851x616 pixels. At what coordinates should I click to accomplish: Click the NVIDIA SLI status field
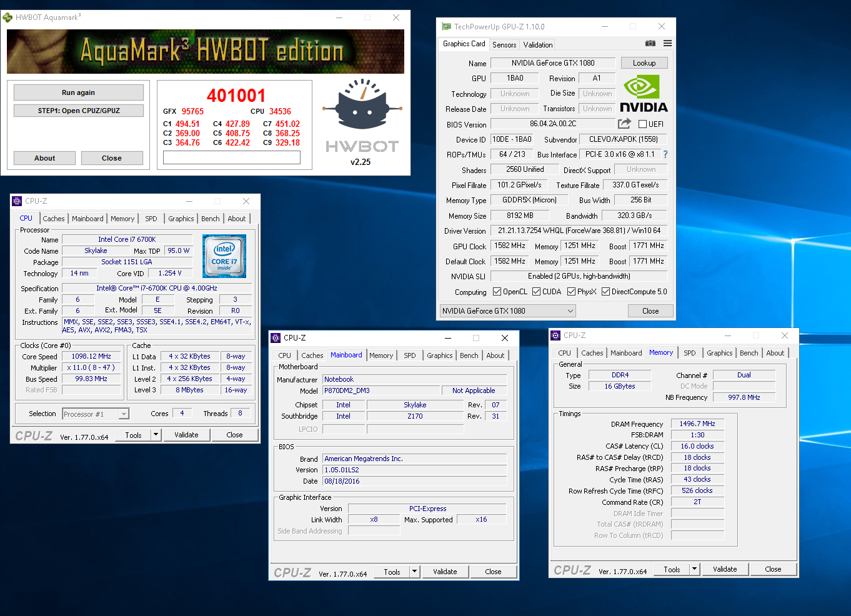[579, 276]
